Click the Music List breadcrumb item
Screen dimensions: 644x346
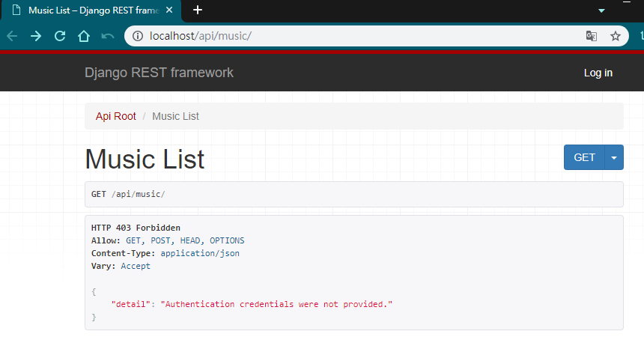click(175, 116)
